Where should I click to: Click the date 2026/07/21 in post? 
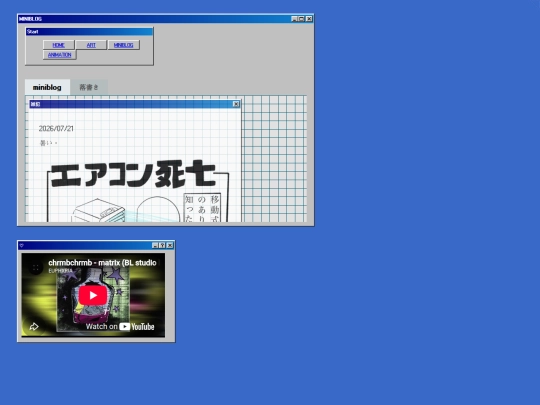(56, 128)
